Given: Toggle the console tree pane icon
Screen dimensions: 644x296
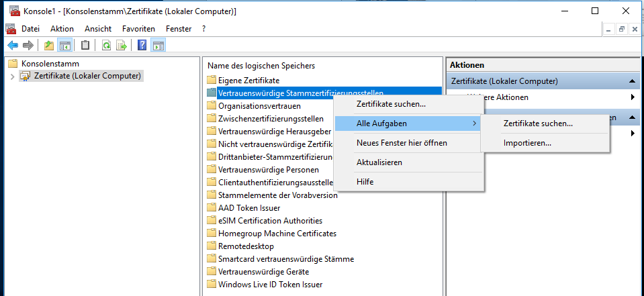Looking at the screenshot, I should [x=65, y=46].
